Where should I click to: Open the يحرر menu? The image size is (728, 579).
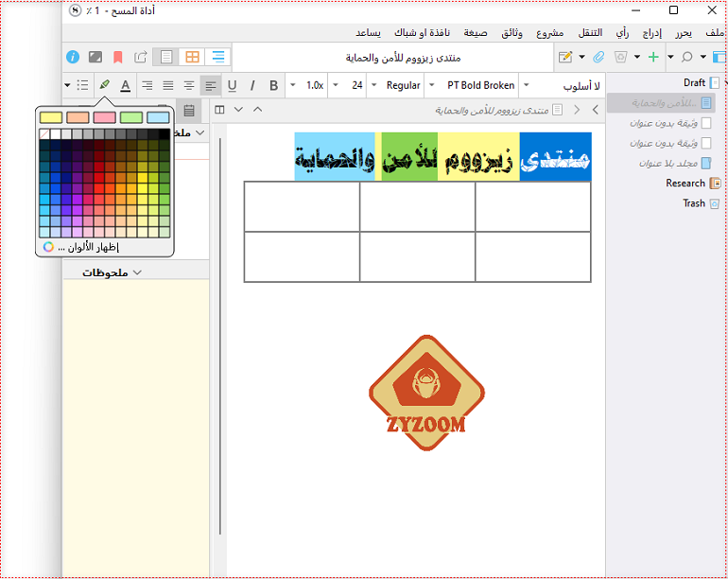[684, 32]
